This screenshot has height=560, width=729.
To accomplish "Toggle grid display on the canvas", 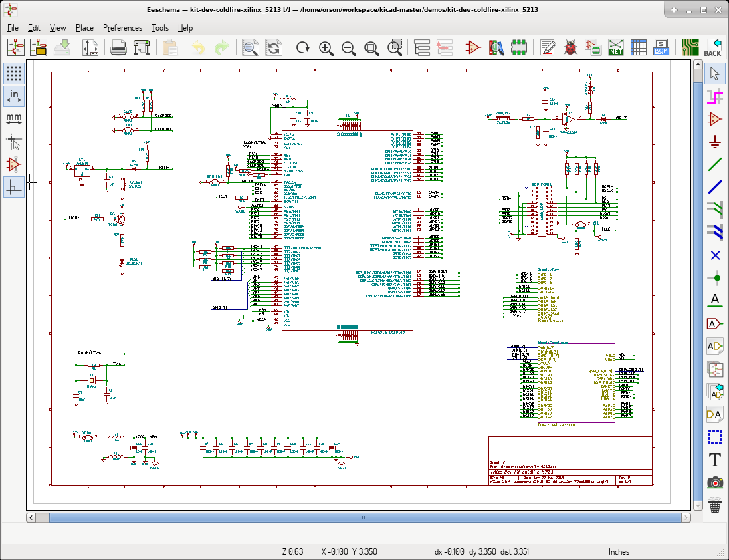I will pyautogui.click(x=14, y=74).
